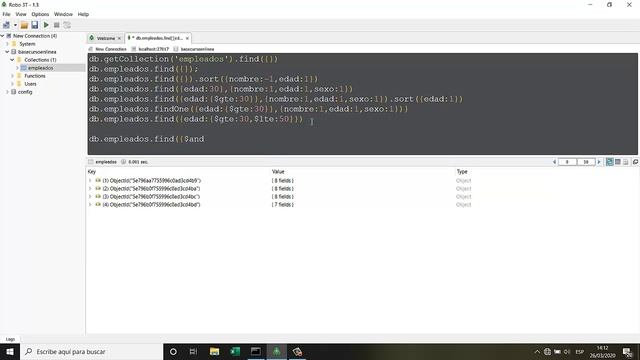The image size is (640, 360).
Task: Click the last query line ending in $and
Action: pyautogui.click(x=147, y=139)
